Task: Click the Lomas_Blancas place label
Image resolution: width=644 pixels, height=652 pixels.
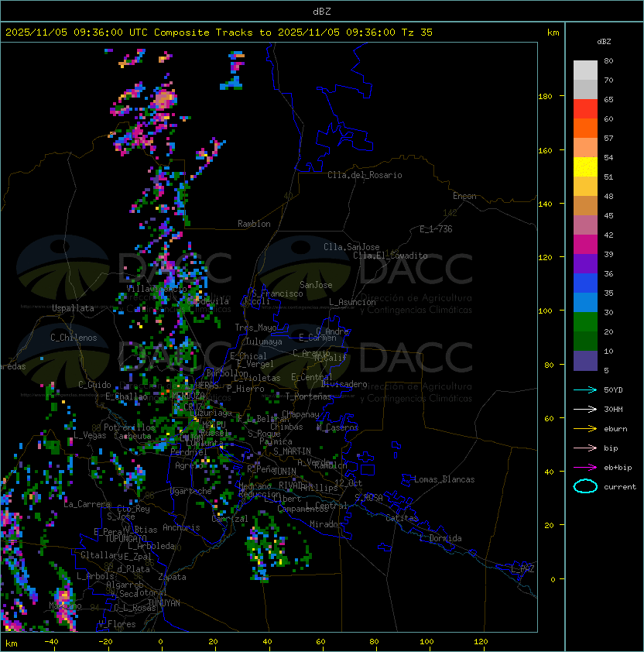Action: pos(444,479)
